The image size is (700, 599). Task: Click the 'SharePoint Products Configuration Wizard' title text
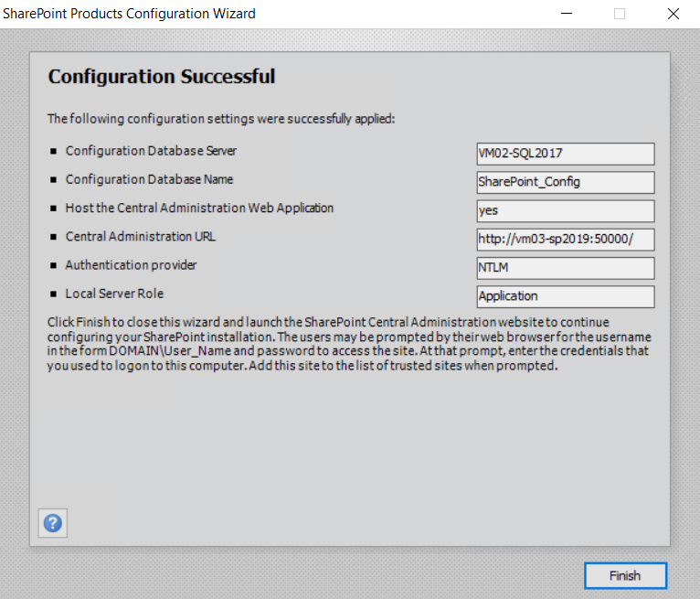tap(129, 14)
